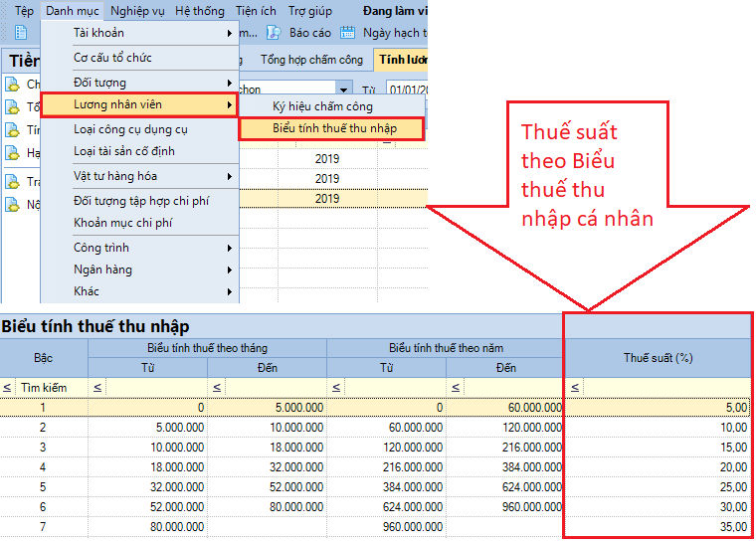Switch to Tổng hợp chấm công tab

311,60
